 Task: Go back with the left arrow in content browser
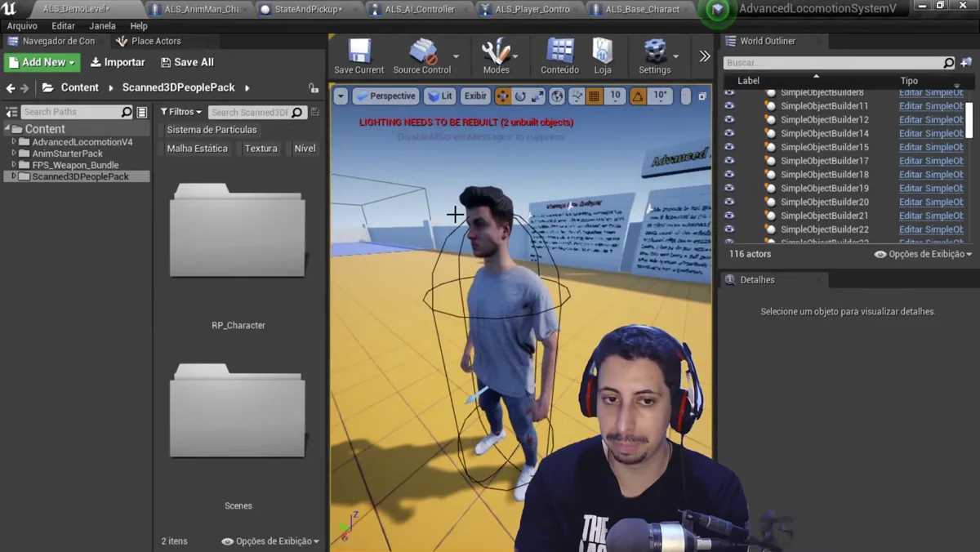point(11,88)
